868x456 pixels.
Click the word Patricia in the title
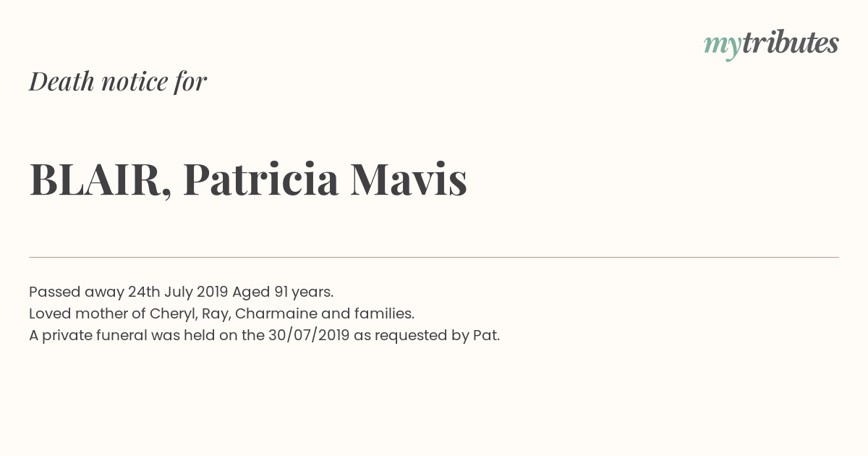[x=261, y=180]
